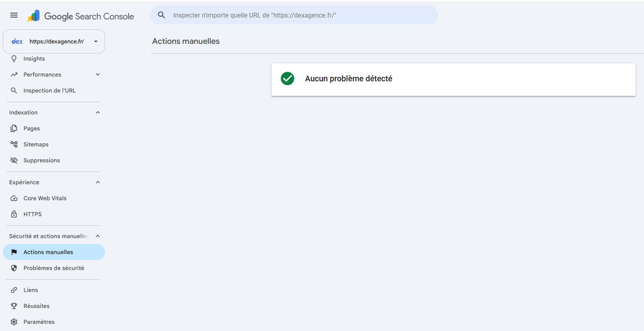The width and height of the screenshot is (644, 331).
Task: Click the Problèmes de sécurité shield icon
Action: point(14,268)
